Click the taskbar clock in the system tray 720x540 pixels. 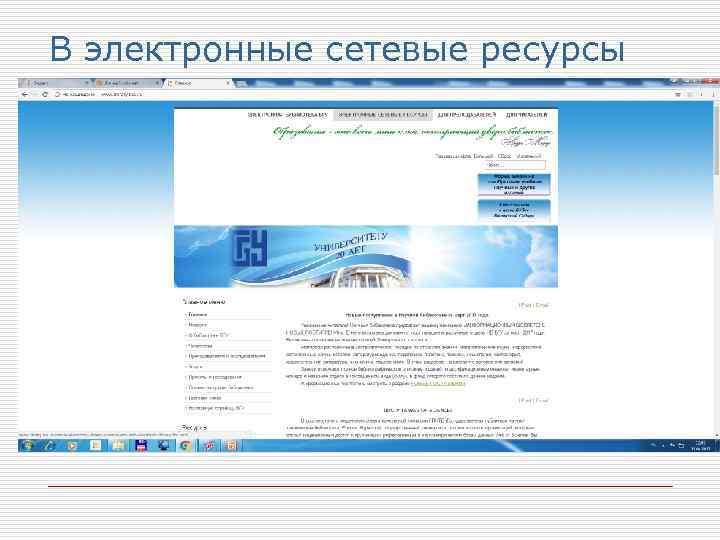tap(701, 445)
